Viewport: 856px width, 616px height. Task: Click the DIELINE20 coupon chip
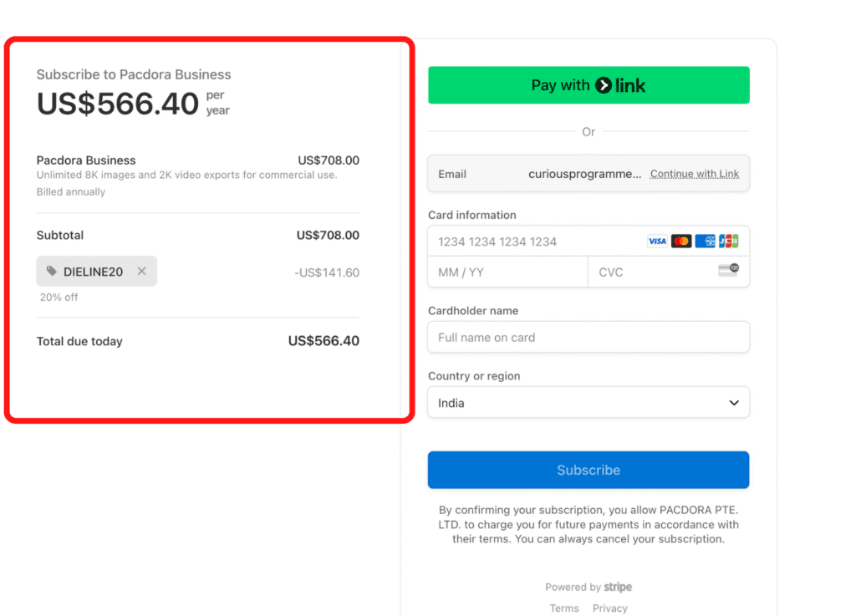(97, 271)
